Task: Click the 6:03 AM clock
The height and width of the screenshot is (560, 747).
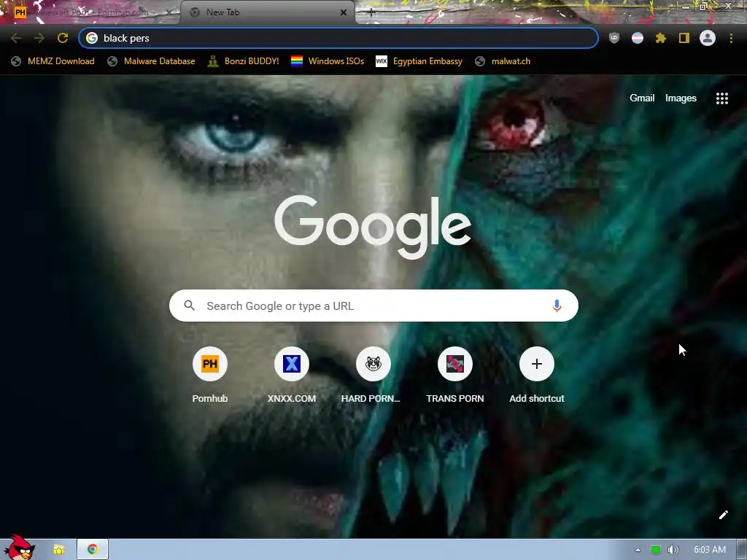Action: (709, 550)
